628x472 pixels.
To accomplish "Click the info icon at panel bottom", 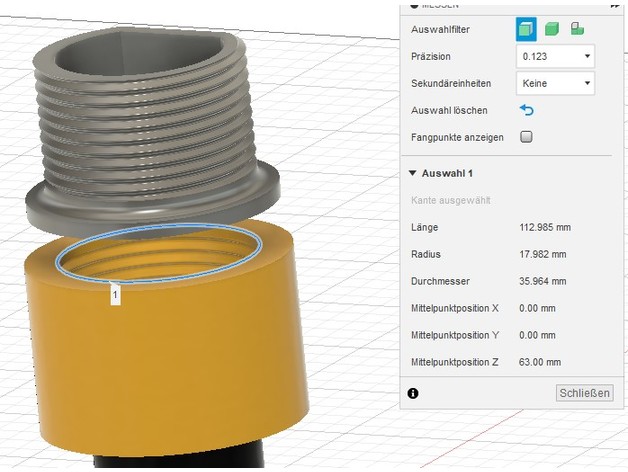I will [x=412, y=393].
